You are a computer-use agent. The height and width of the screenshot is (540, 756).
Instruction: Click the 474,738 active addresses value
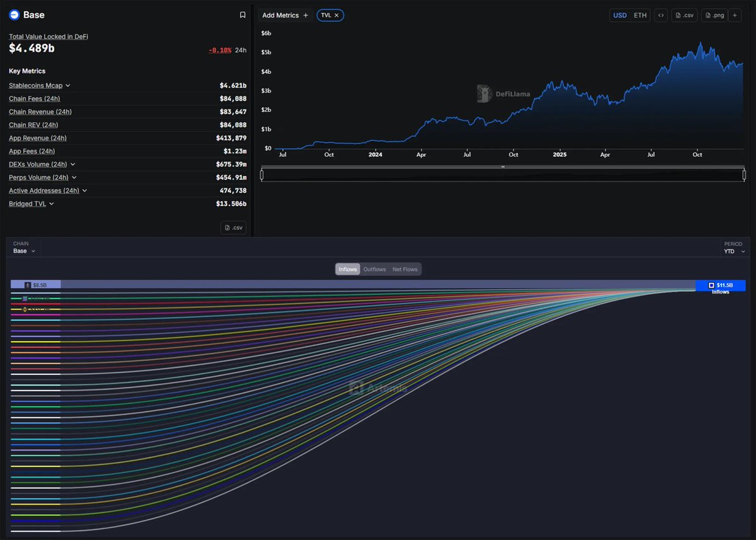[x=232, y=191]
